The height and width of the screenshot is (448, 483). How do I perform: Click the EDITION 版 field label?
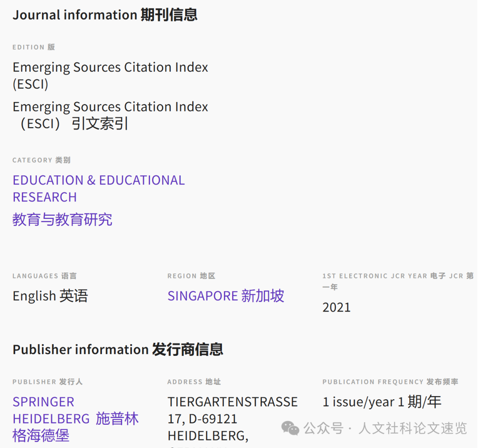(34, 47)
